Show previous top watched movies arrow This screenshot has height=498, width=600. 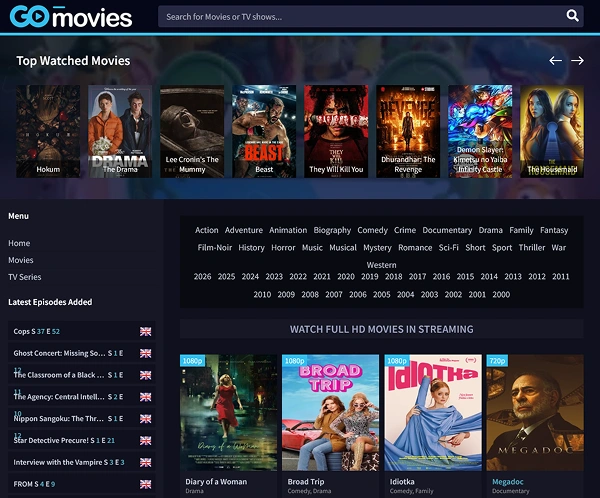pos(555,60)
